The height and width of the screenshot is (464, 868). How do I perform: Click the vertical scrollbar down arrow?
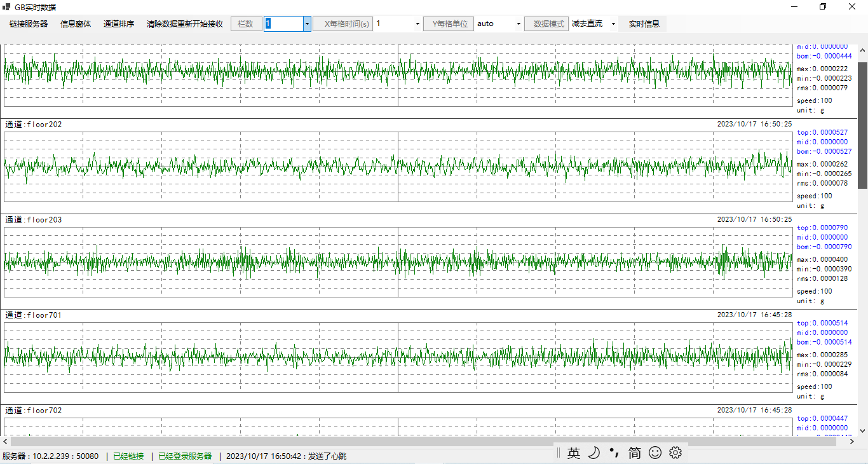(x=863, y=430)
